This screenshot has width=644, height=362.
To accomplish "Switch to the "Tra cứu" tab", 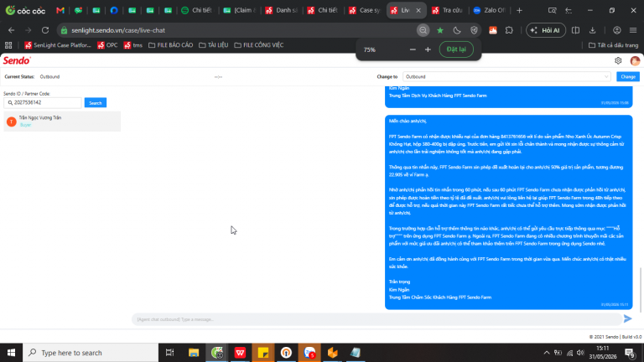I will 448,10.
